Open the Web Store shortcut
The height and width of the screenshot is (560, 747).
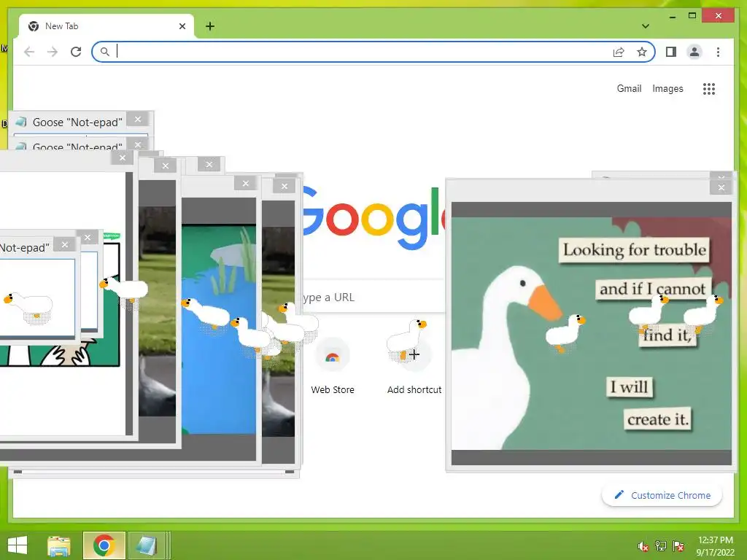[x=333, y=367]
